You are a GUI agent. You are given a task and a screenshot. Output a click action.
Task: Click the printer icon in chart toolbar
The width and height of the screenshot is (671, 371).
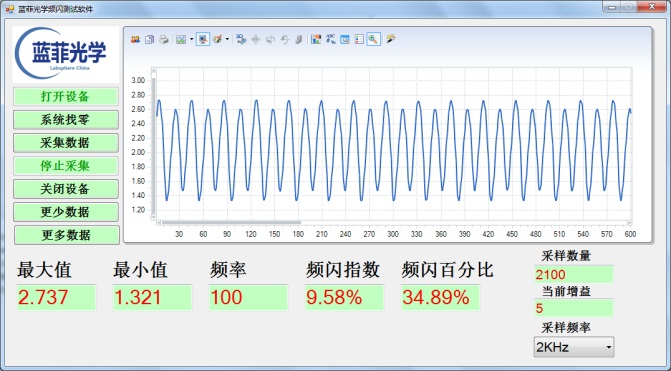click(x=163, y=39)
